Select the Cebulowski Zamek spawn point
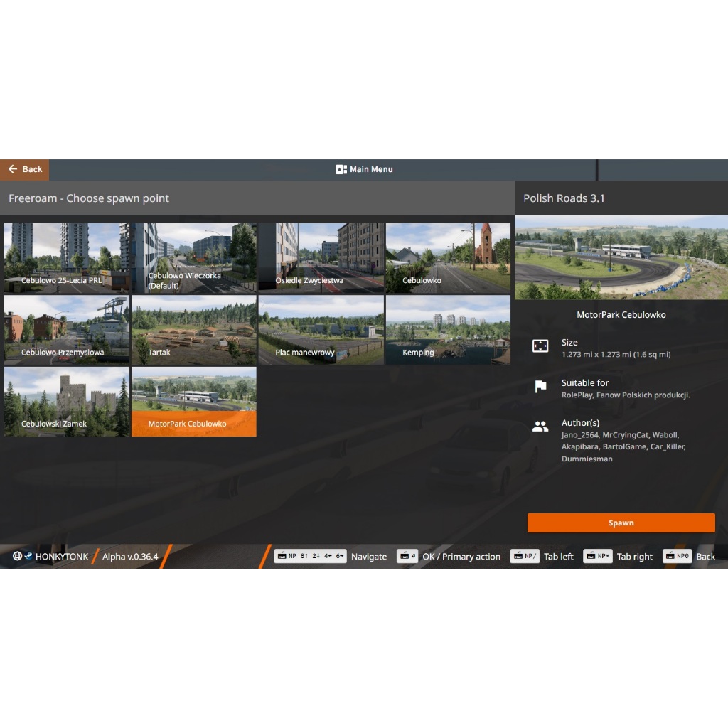Viewport: 728px width, 728px height. [x=67, y=402]
